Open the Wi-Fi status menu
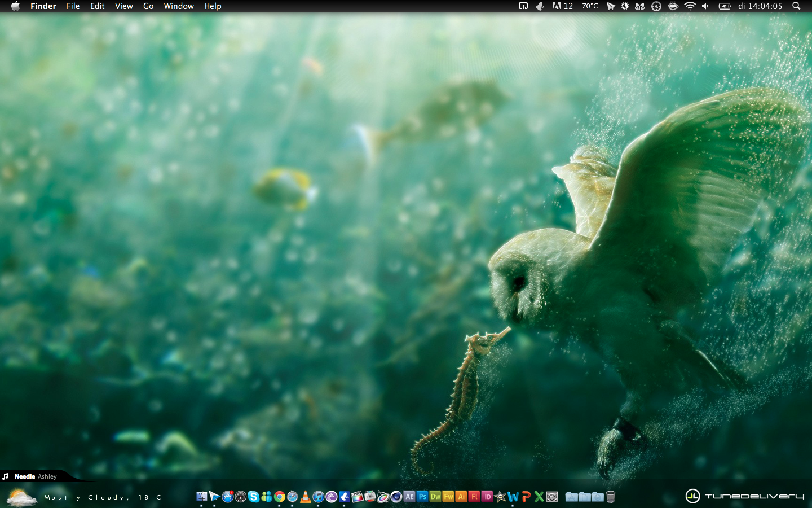Image resolution: width=812 pixels, height=508 pixels. coord(690,6)
